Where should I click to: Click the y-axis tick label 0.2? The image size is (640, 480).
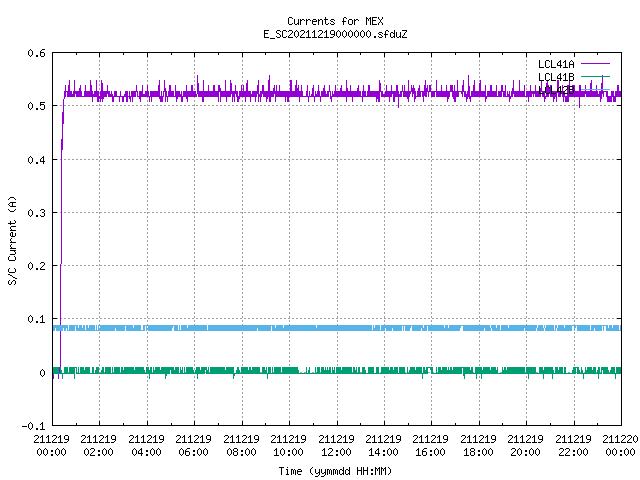click(37, 266)
